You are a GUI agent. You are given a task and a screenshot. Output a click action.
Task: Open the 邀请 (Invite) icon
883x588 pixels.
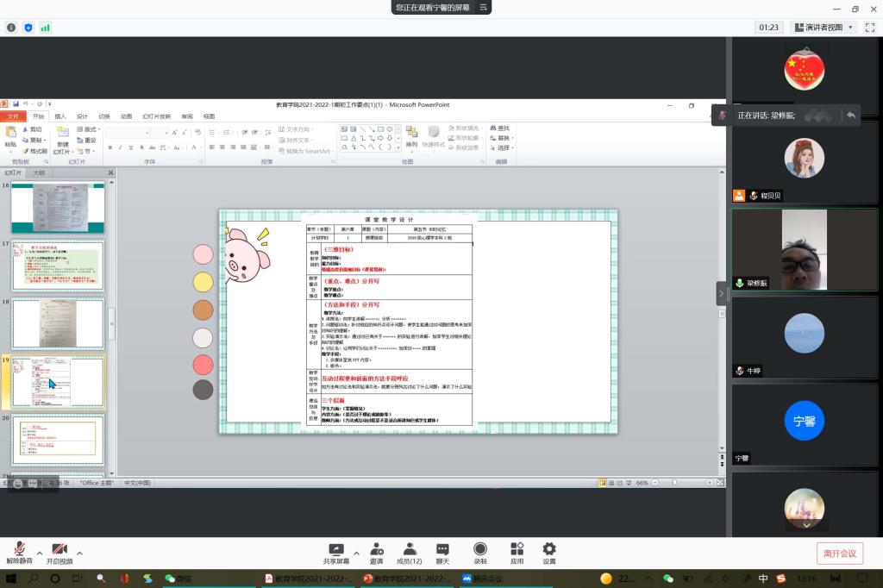click(377, 553)
